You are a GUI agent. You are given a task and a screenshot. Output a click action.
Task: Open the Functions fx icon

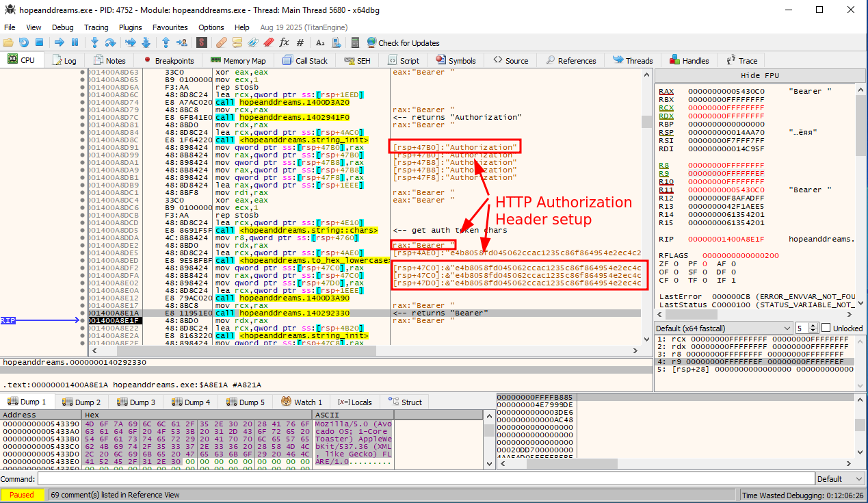(x=284, y=42)
